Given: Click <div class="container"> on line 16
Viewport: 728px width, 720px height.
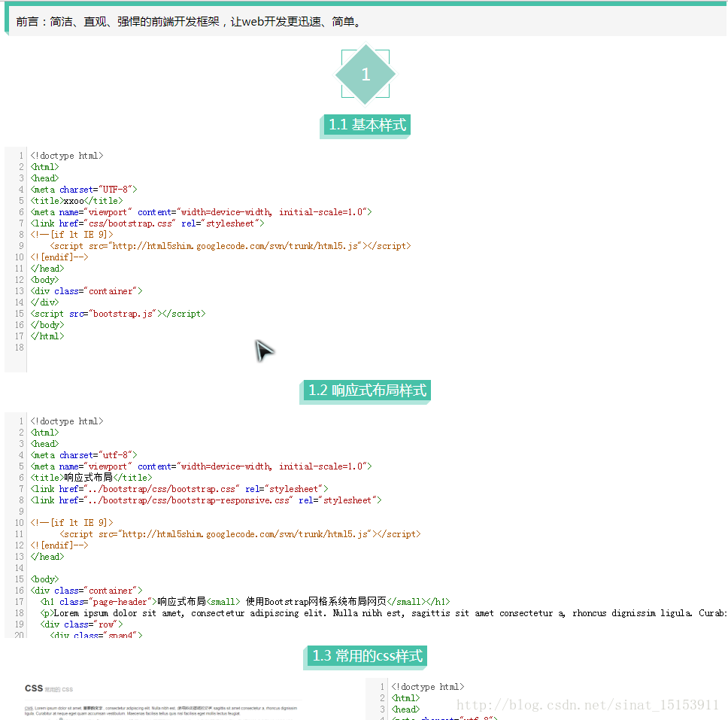Looking at the screenshot, I should (x=86, y=591).
